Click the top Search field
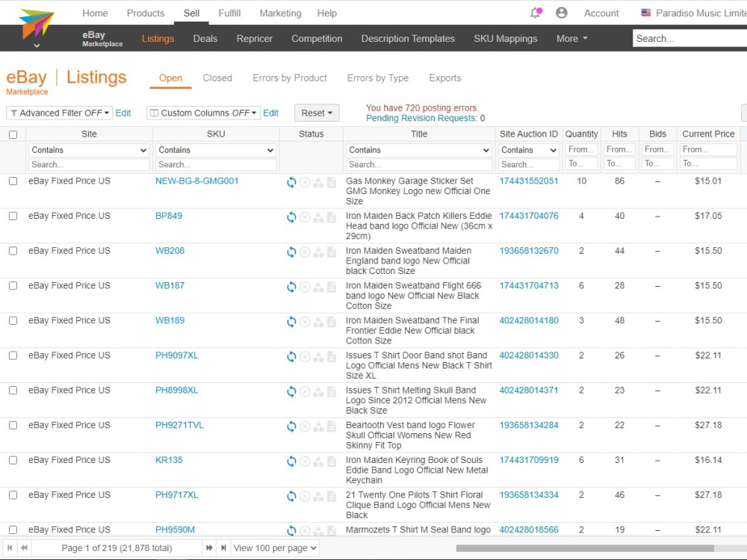 [689, 39]
